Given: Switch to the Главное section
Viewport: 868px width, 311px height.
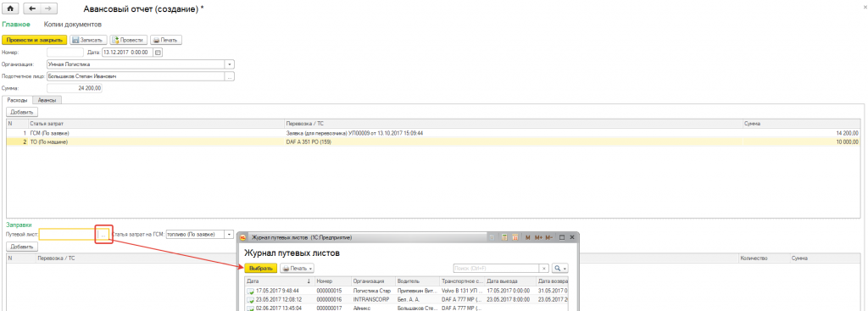Looking at the screenshot, I should pos(16,25).
